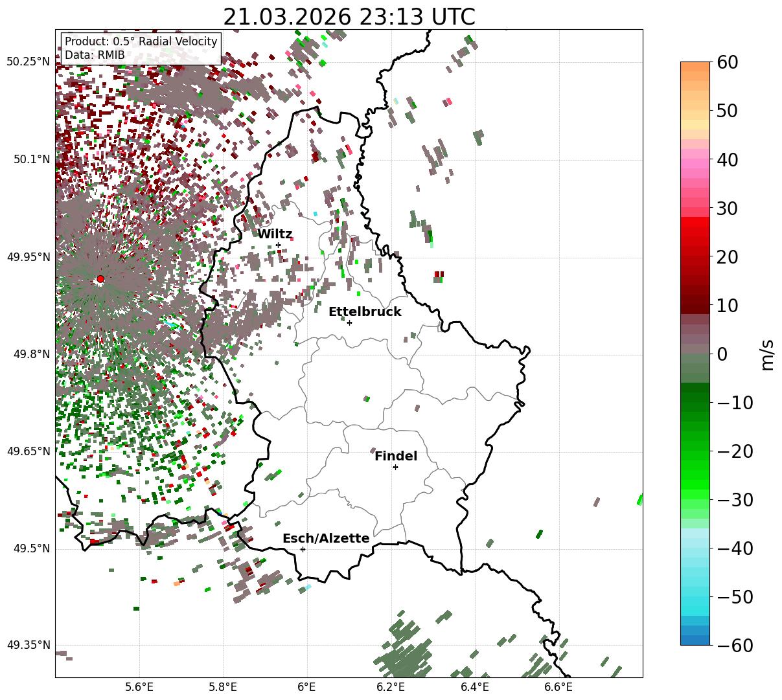Click the Product: 0.5° Radial Velocity legend box
Screen dimensions: 782x700
[x=141, y=48]
